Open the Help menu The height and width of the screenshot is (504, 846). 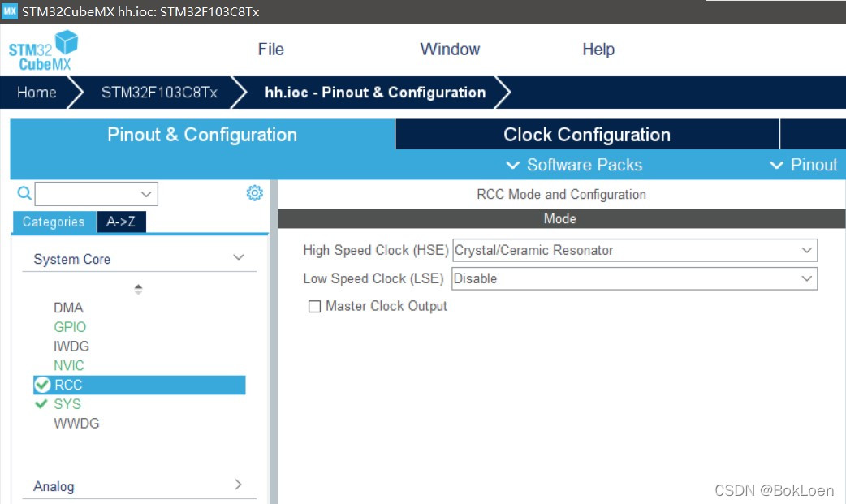(x=598, y=50)
